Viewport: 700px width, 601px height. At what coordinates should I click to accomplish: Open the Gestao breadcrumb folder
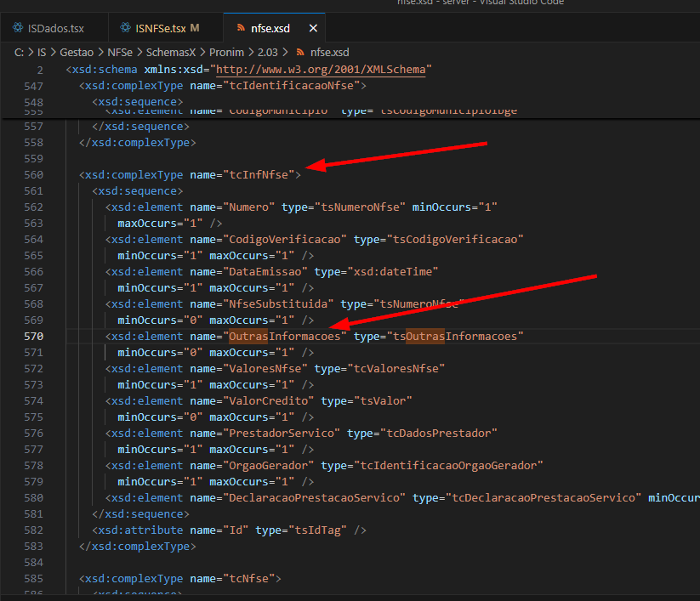pyautogui.click(x=77, y=52)
